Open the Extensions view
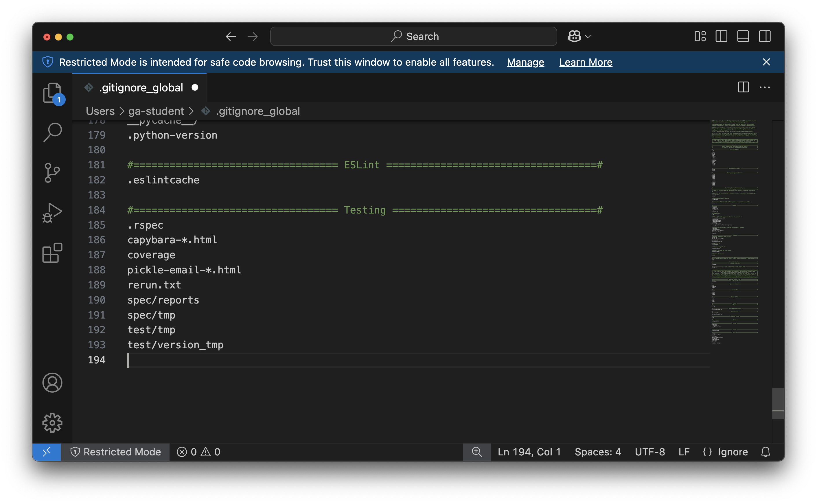817x504 pixels. click(52, 253)
